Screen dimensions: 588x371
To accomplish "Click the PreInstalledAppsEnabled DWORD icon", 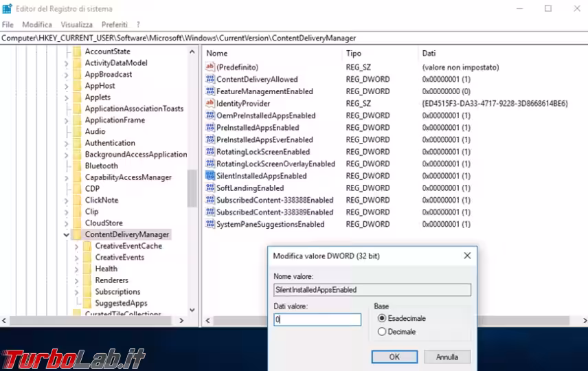I will point(210,128).
